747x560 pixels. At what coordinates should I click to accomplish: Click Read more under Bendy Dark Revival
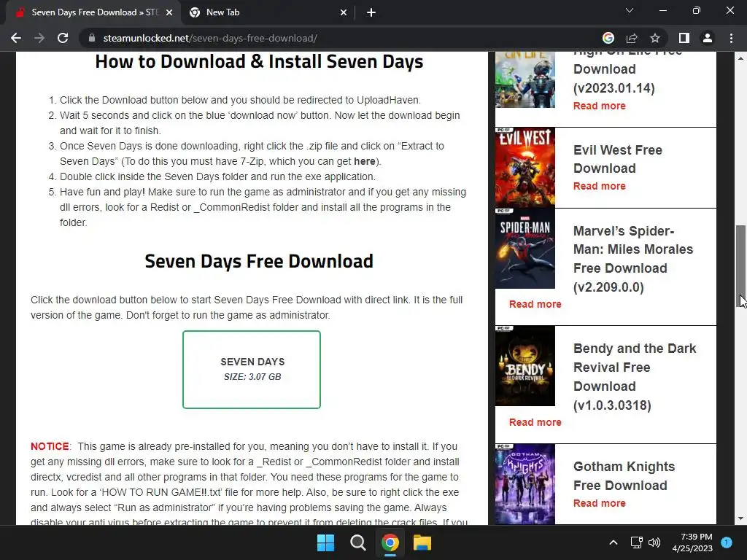[535, 422]
